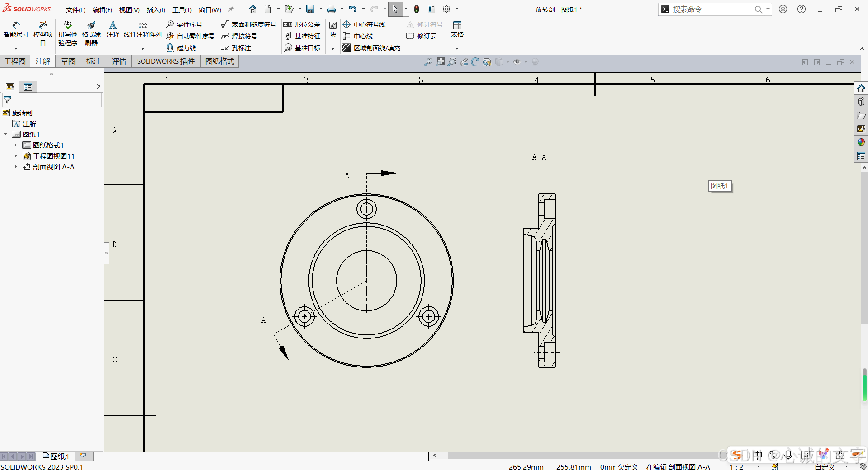The width and height of the screenshot is (868, 470).
Task: Click the Rebuild traffic light icon
Action: 417,9
